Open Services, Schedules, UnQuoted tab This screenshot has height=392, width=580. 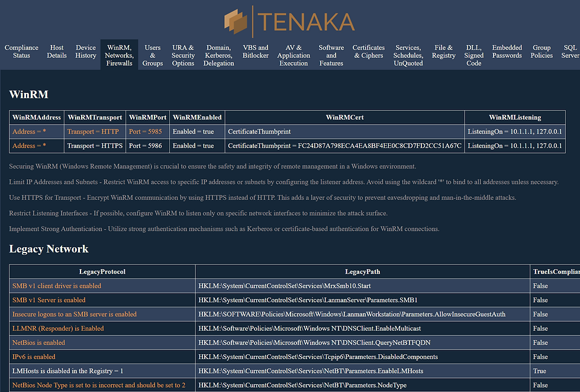(408, 55)
